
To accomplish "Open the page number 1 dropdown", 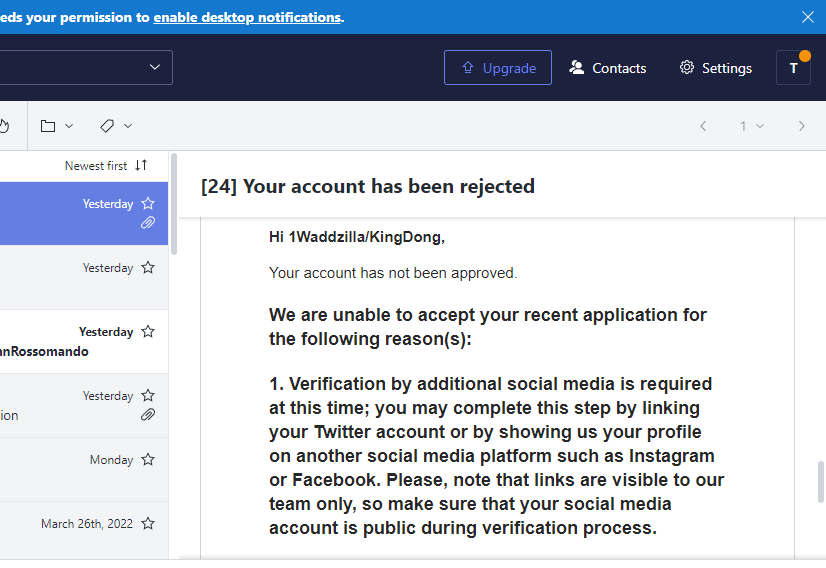I will (752, 126).
